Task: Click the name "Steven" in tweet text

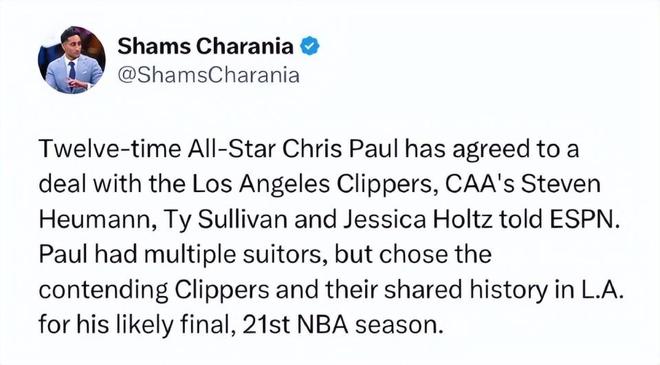Action: (x=561, y=184)
